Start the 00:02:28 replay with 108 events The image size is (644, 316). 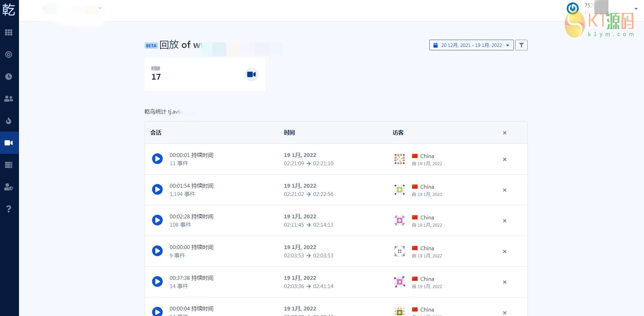157,220
